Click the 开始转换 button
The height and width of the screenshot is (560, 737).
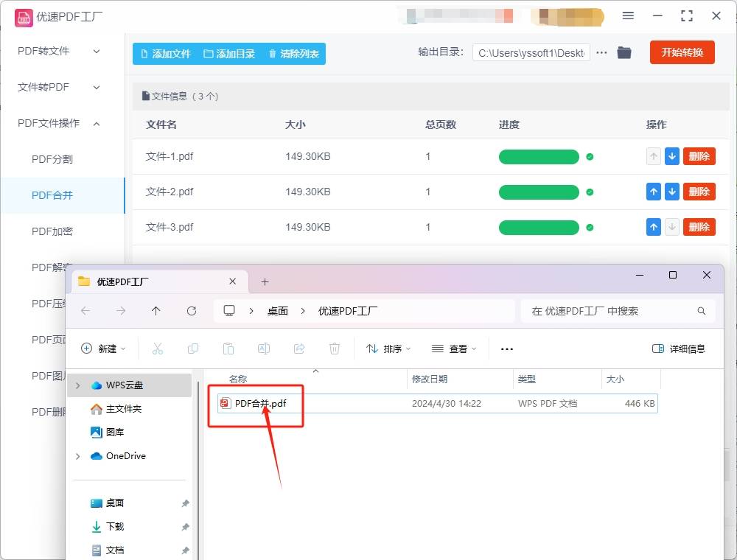(x=682, y=52)
